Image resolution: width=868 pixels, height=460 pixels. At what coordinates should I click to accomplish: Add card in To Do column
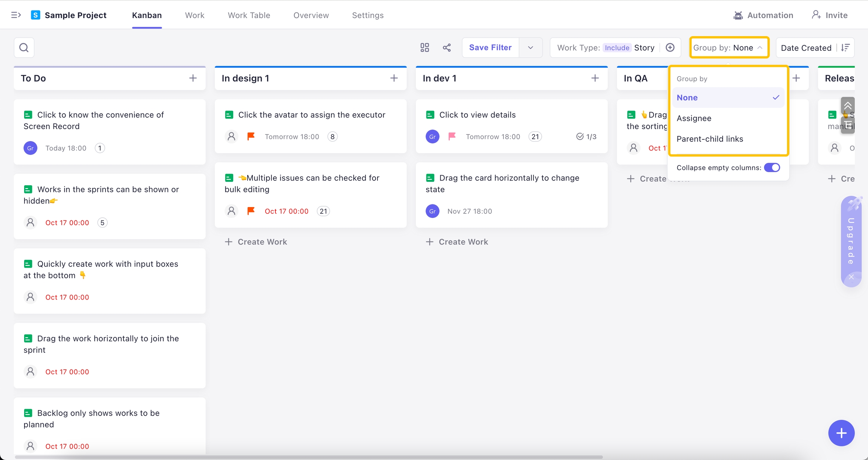193,78
